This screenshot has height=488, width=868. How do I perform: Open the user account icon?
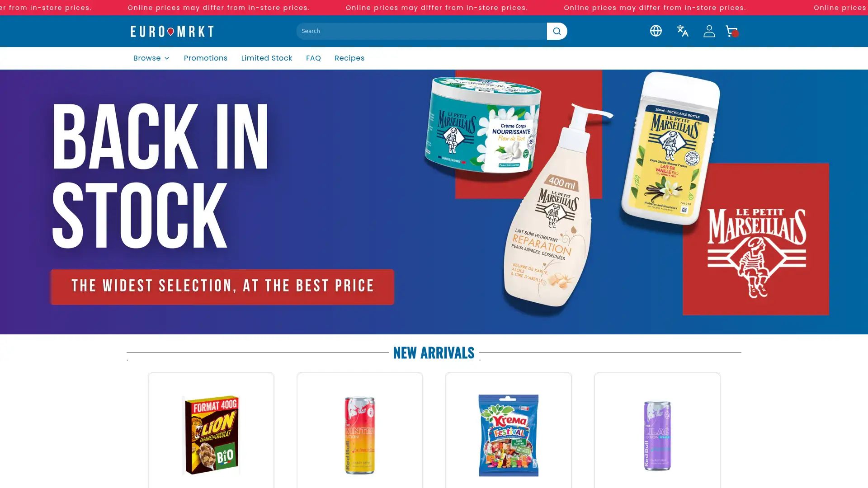709,31
